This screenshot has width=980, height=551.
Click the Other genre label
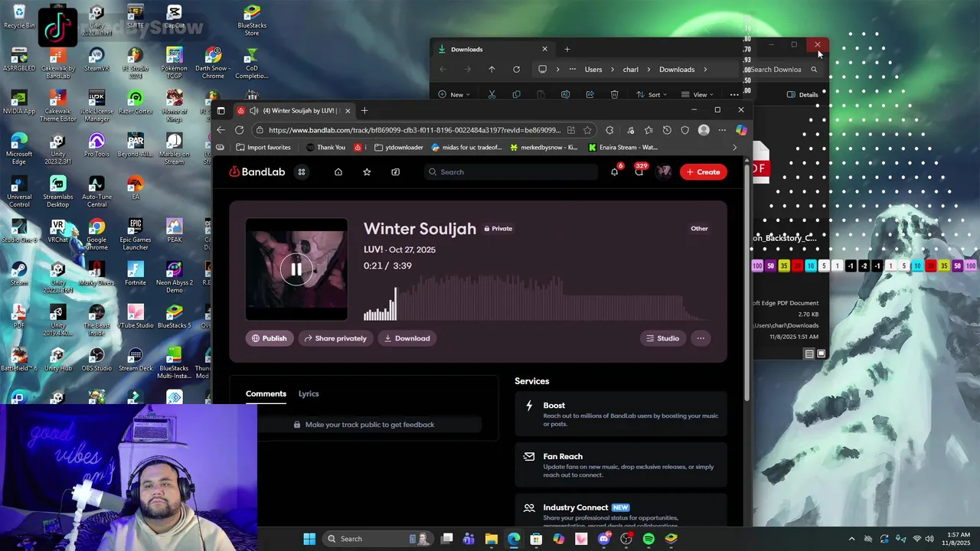699,228
